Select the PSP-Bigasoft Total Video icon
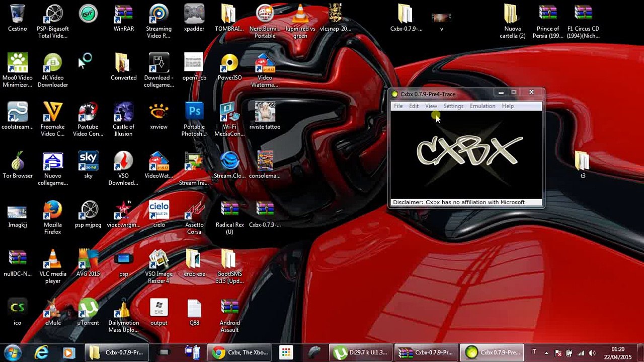Viewport: 644px width, 362px height. click(53, 22)
